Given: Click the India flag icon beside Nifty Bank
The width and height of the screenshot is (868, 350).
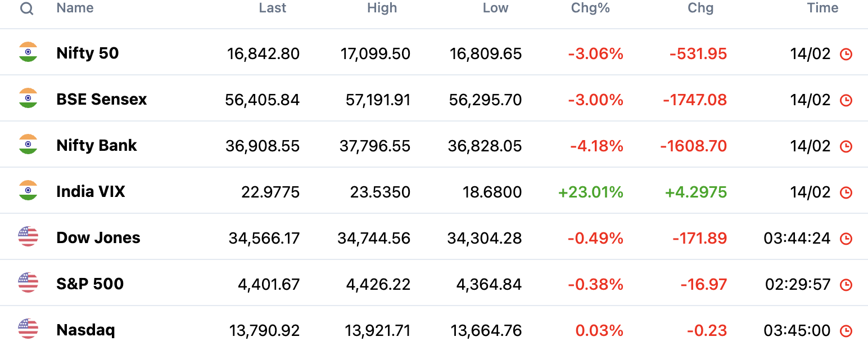Looking at the screenshot, I should pos(28,144).
